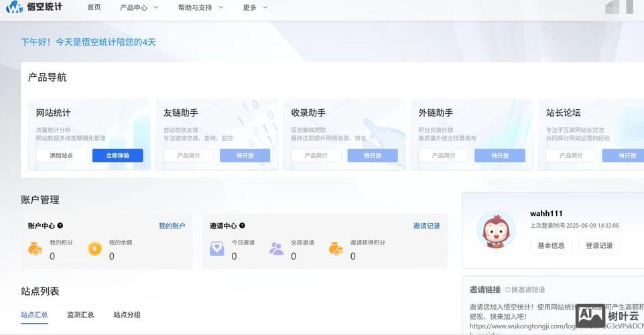644x335 pixels.
Task: Click the 网站统计 card title
Action: click(x=53, y=113)
